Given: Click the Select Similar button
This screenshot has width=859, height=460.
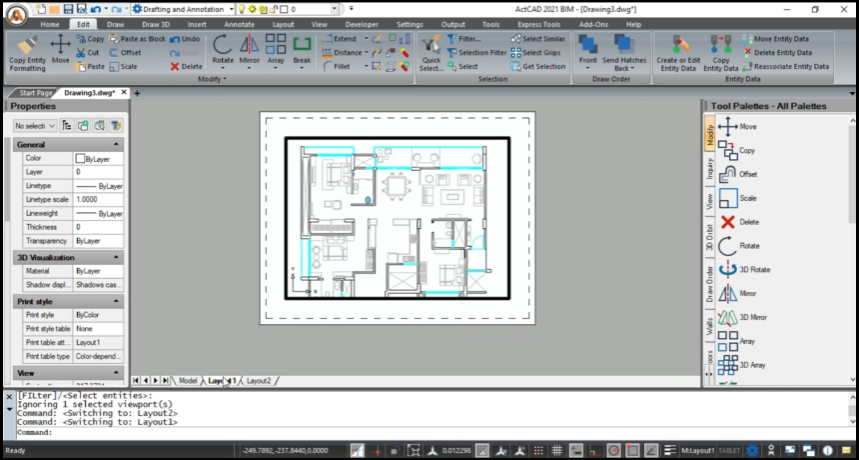Looking at the screenshot, I should 543,38.
